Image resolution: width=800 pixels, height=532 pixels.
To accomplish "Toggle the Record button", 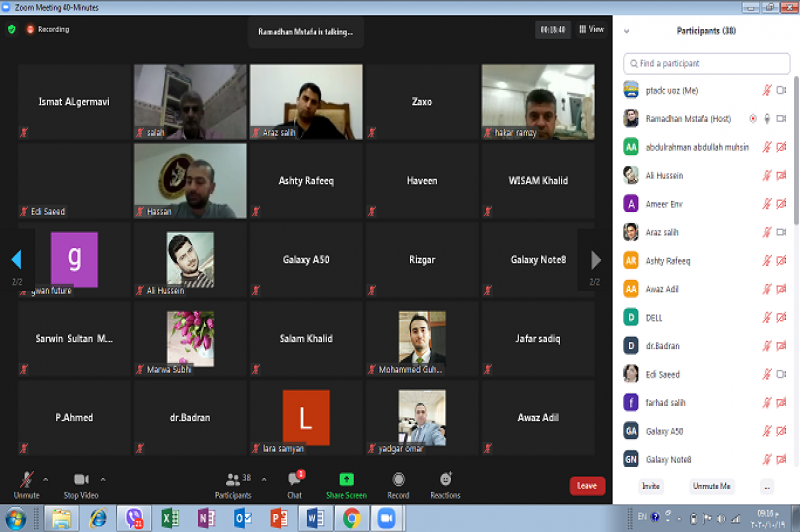I will point(398,483).
